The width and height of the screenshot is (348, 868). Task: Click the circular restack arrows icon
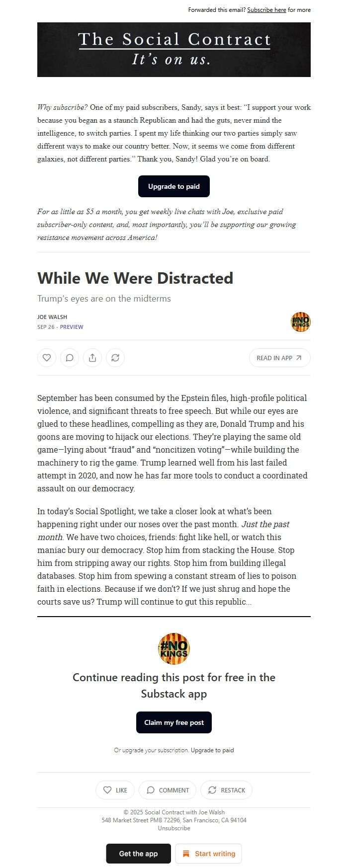115,358
